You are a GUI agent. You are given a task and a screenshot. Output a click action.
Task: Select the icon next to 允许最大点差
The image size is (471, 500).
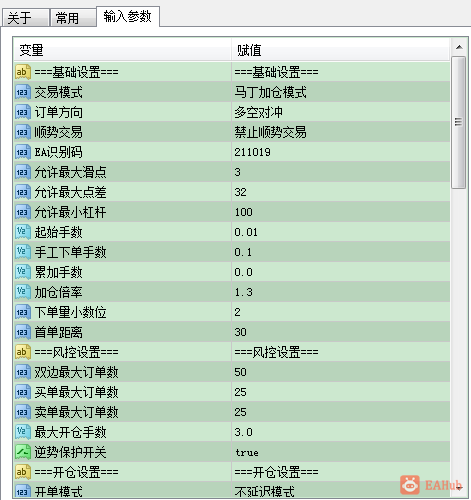[x=23, y=192]
